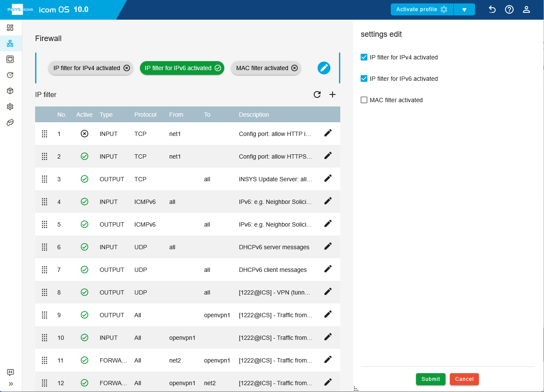Open dropdown arrow next to Activate profile

(x=464, y=9)
